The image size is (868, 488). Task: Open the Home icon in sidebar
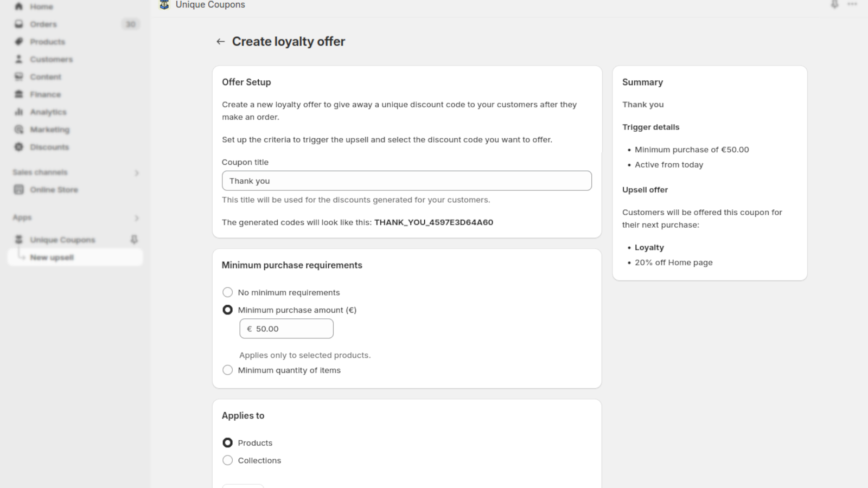click(x=19, y=7)
